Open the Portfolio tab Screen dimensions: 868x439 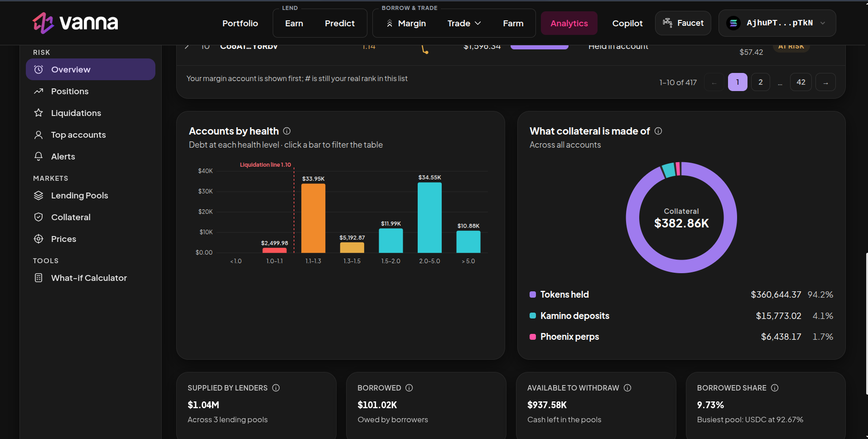(240, 23)
